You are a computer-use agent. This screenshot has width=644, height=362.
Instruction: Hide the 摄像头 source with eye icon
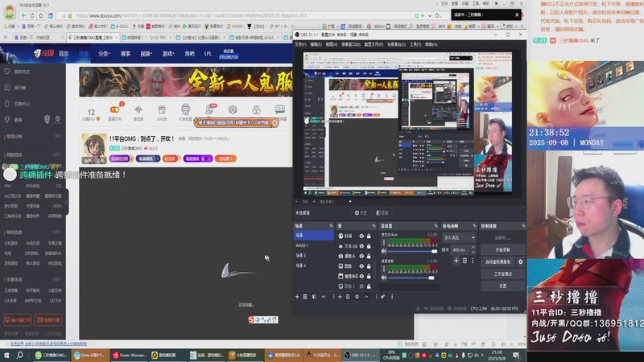click(x=361, y=256)
